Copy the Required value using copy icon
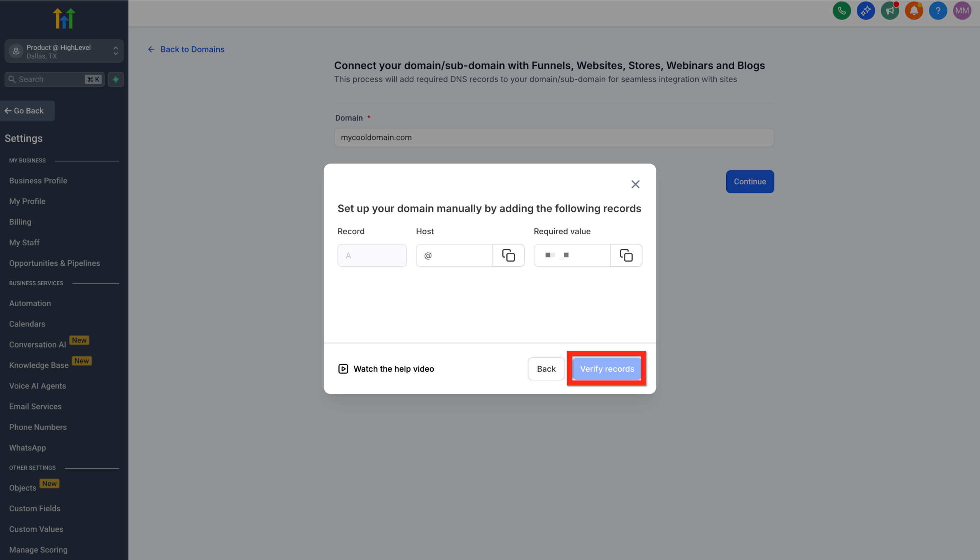This screenshot has height=560, width=980. [626, 255]
